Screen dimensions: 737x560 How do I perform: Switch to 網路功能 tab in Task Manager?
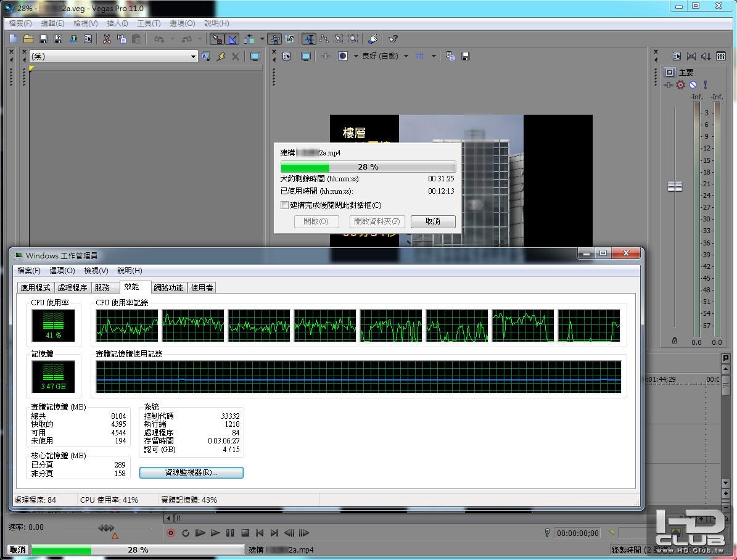click(168, 288)
